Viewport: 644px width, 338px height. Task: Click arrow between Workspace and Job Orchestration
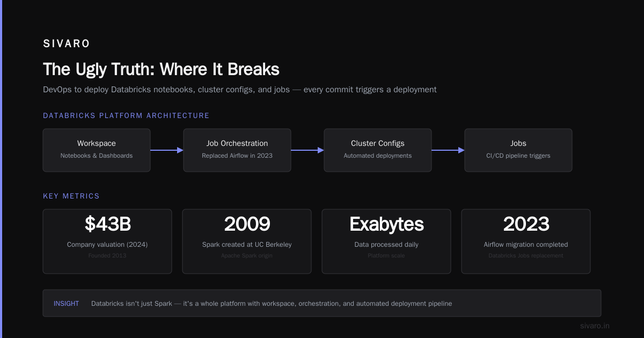pyautogui.click(x=167, y=150)
